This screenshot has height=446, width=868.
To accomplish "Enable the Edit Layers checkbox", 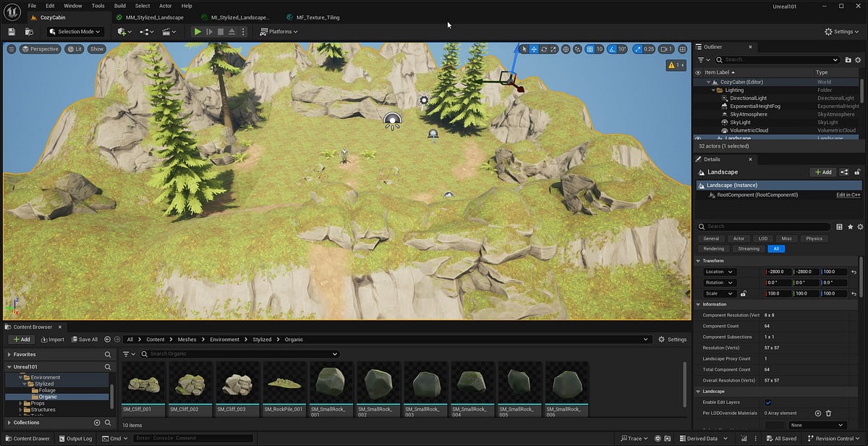I will point(768,402).
